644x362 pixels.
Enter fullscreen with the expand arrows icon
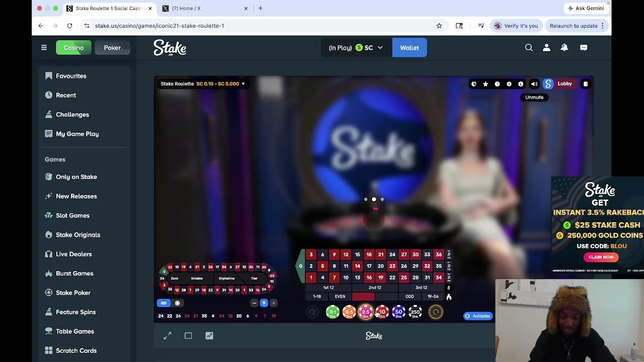(x=168, y=336)
